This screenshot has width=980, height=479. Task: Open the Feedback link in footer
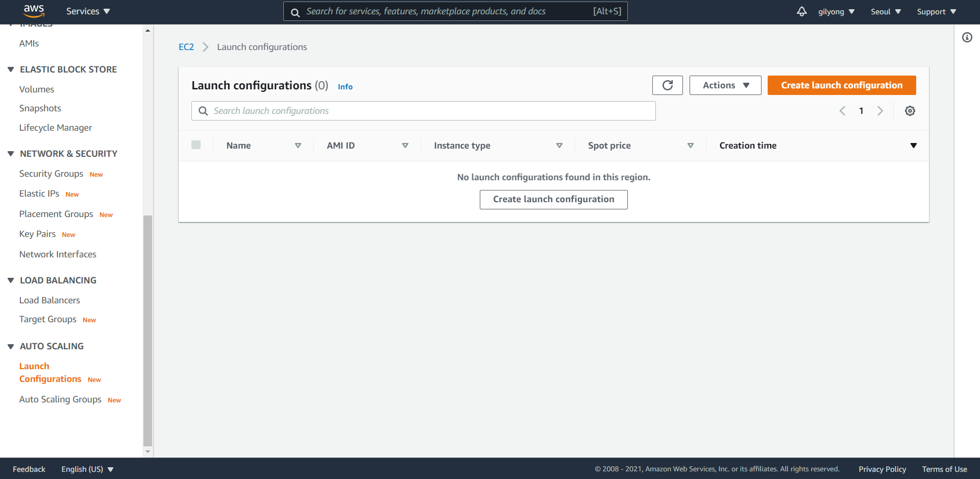(x=29, y=469)
